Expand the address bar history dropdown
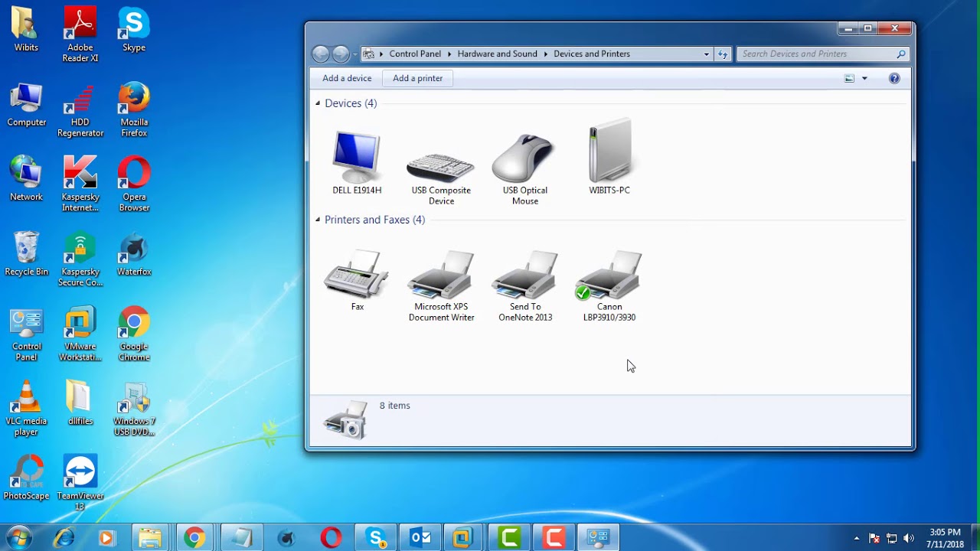 (706, 54)
